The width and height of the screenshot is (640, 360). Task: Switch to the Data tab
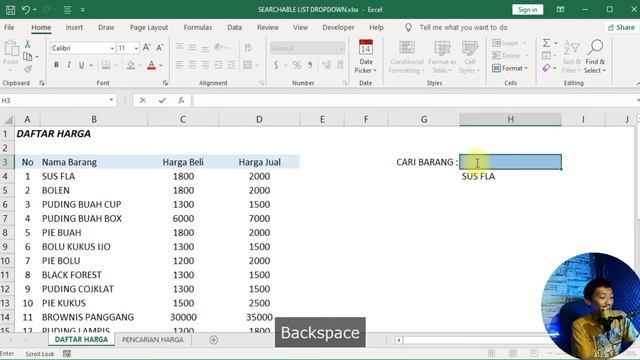234,27
